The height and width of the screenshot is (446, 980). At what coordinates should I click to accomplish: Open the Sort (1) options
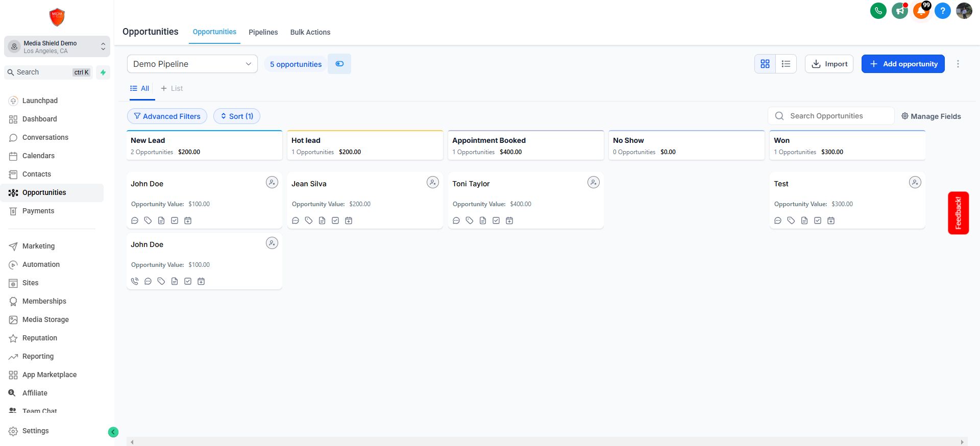click(x=237, y=116)
